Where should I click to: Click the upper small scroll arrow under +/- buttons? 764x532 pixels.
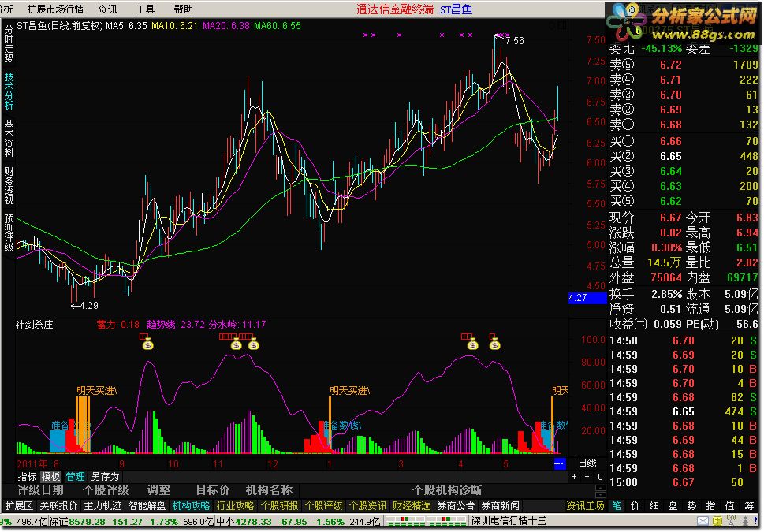pyautogui.click(x=600, y=488)
